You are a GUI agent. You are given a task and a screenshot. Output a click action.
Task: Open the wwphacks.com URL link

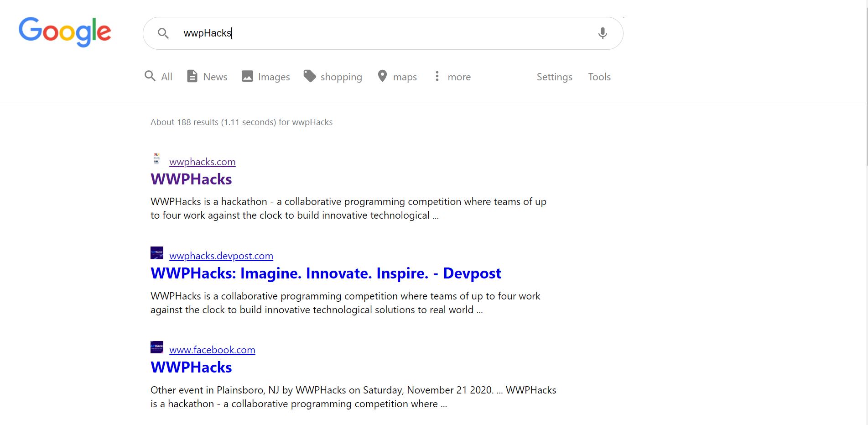pos(203,162)
